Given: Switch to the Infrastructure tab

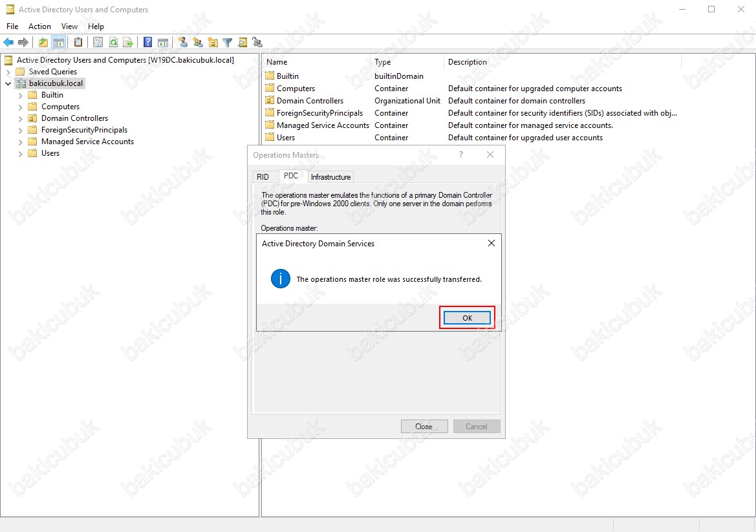Looking at the screenshot, I should point(330,177).
